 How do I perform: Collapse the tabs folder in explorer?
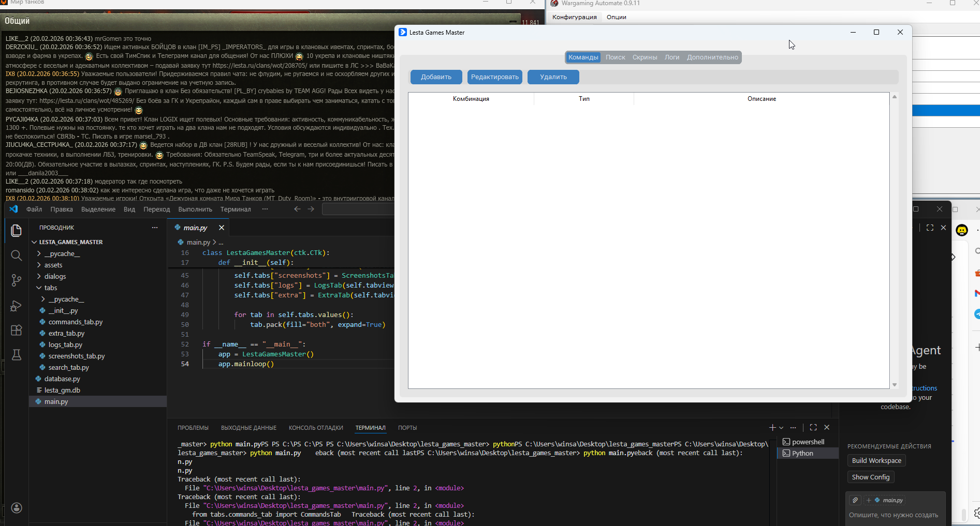pyautogui.click(x=50, y=288)
